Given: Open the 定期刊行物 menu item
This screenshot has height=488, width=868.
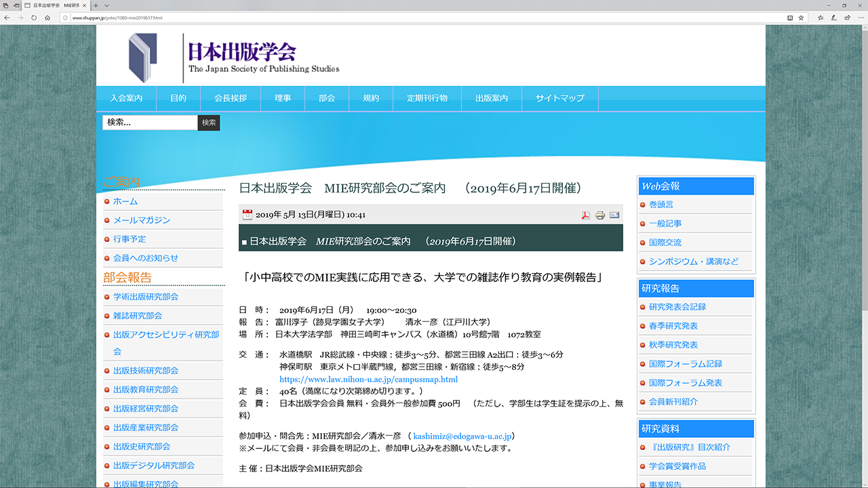Looking at the screenshot, I should pyautogui.click(x=427, y=98).
